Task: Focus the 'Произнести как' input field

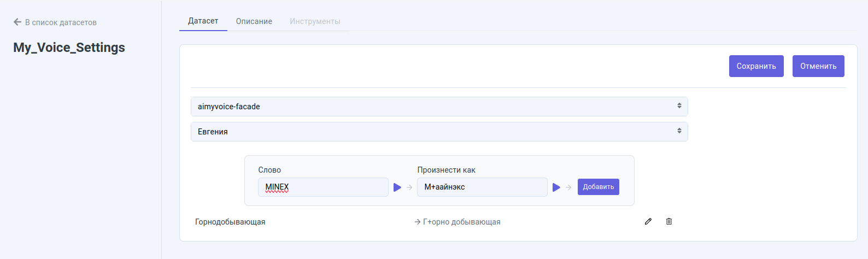Action: (x=482, y=187)
